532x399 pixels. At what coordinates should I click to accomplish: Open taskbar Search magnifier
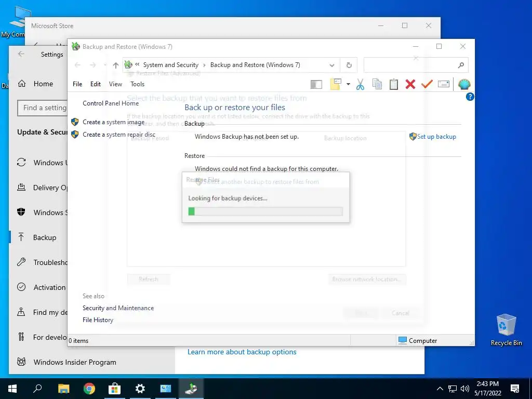[x=37, y=389]
